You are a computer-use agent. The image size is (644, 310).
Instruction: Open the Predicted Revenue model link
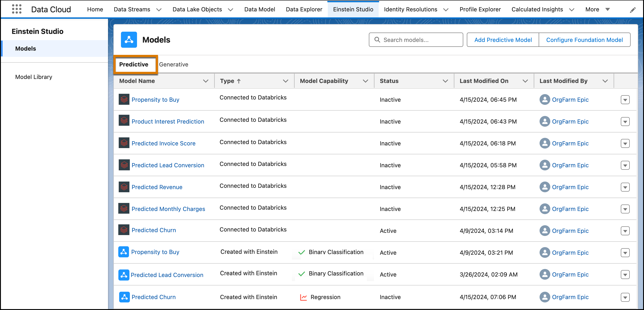157,187
